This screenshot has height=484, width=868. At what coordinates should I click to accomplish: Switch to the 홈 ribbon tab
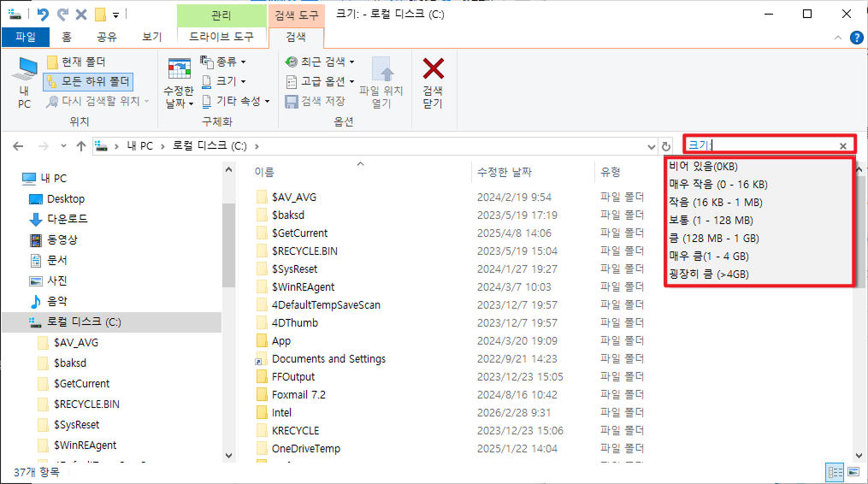[x=67, y=37]
